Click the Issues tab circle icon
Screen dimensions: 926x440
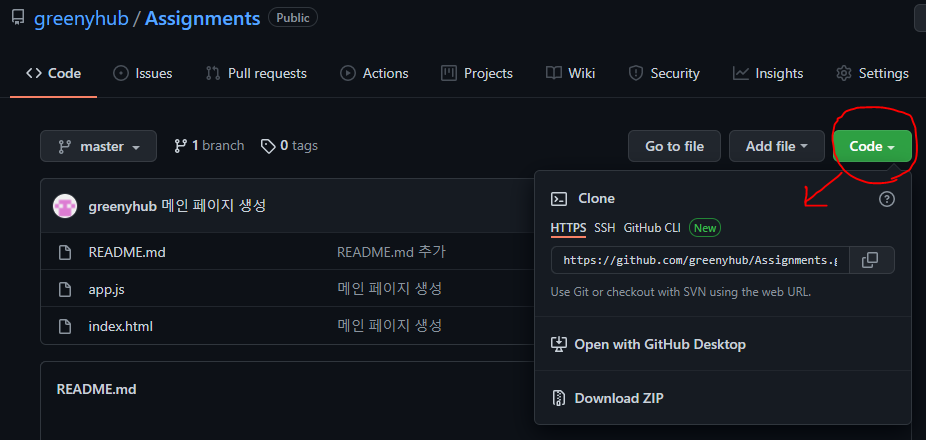[120, 73]
